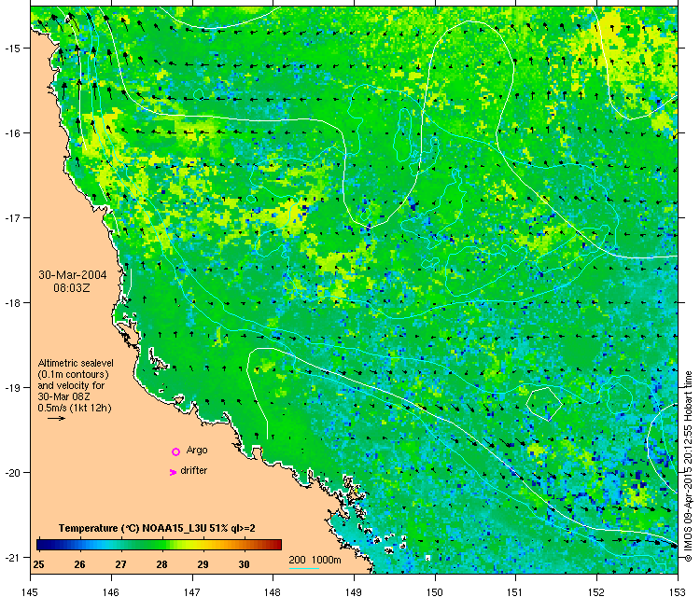Click the latitude label -19
The image size is (700, 597).
click(x=12, y=388)
